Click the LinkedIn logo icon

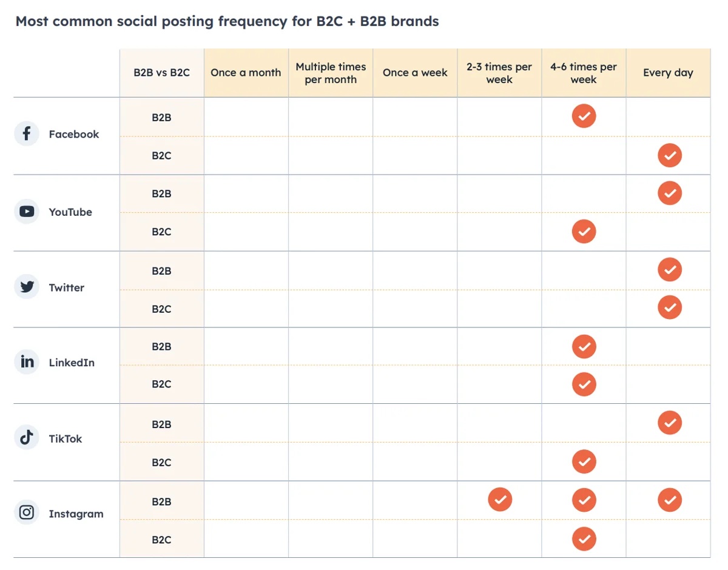(27, 362)
